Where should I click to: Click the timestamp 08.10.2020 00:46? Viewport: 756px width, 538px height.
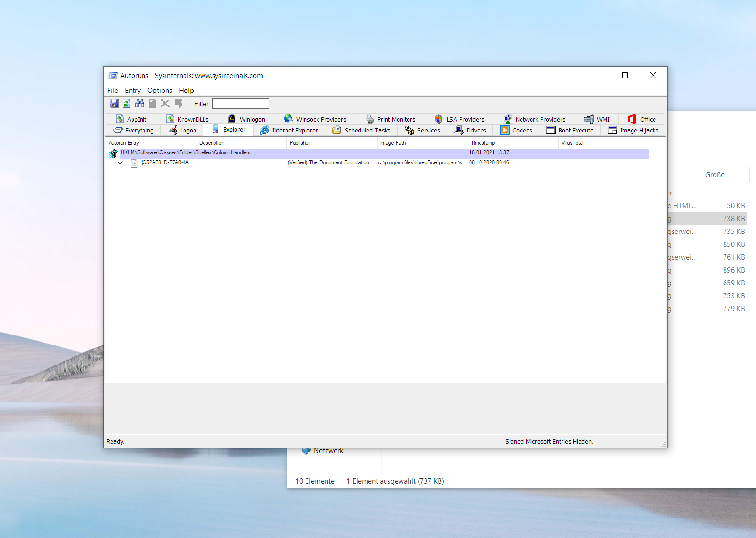(x=489, y=163)
